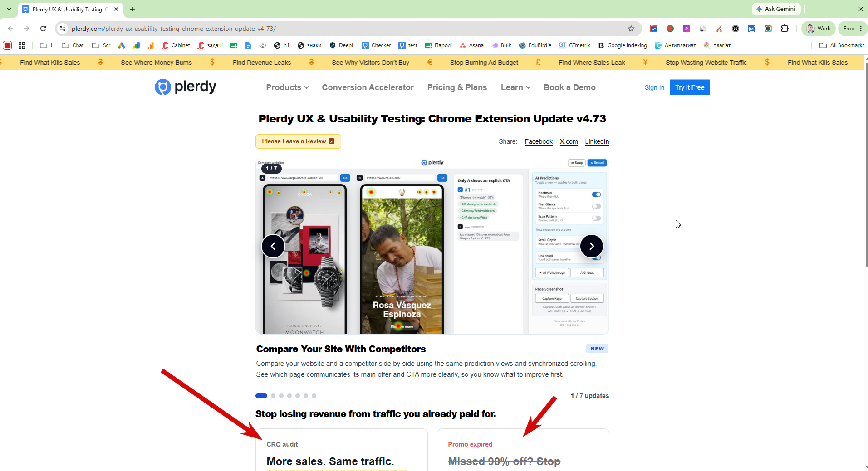The height and width of the screenshot is (471, 868).
Task: Click the 'See Where Money Burns' ticker text
Action: pyautogui.click(x=156, y=63)
